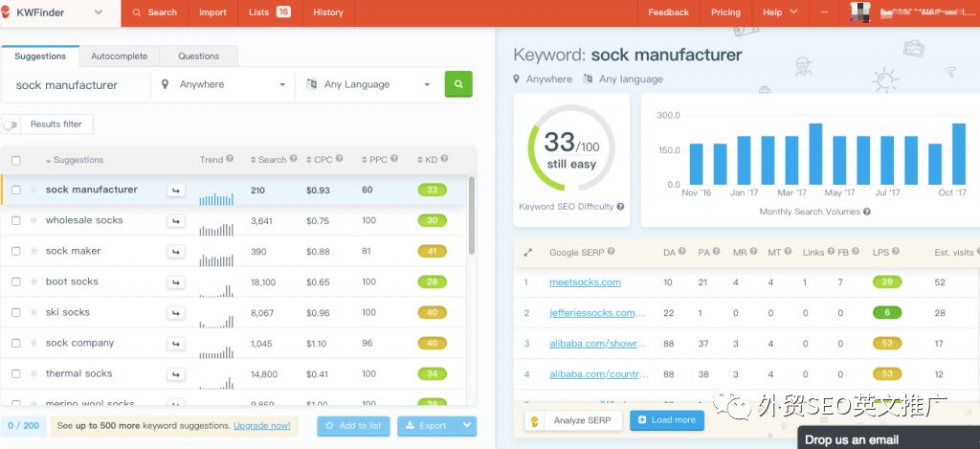Screen dimensions: 980x449
Task: Open the Anywhere location dropdown
Action: [223, 84]
